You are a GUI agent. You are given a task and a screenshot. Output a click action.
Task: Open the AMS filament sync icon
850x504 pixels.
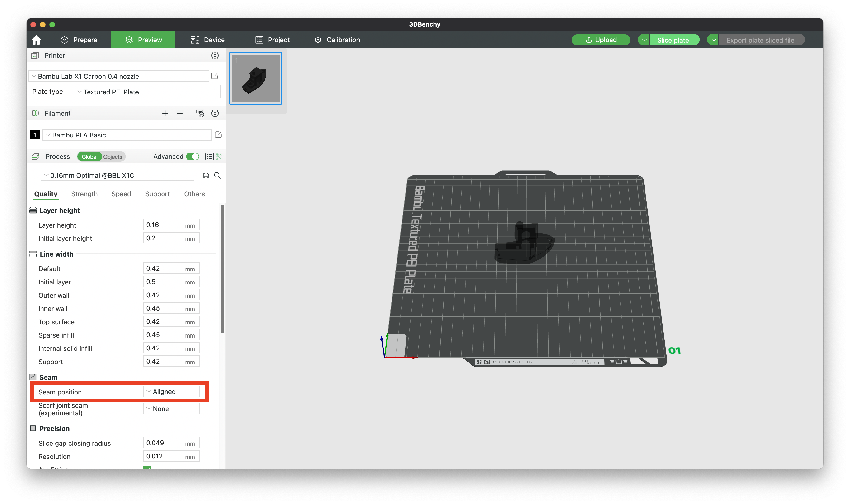click(x=200, y=113)
